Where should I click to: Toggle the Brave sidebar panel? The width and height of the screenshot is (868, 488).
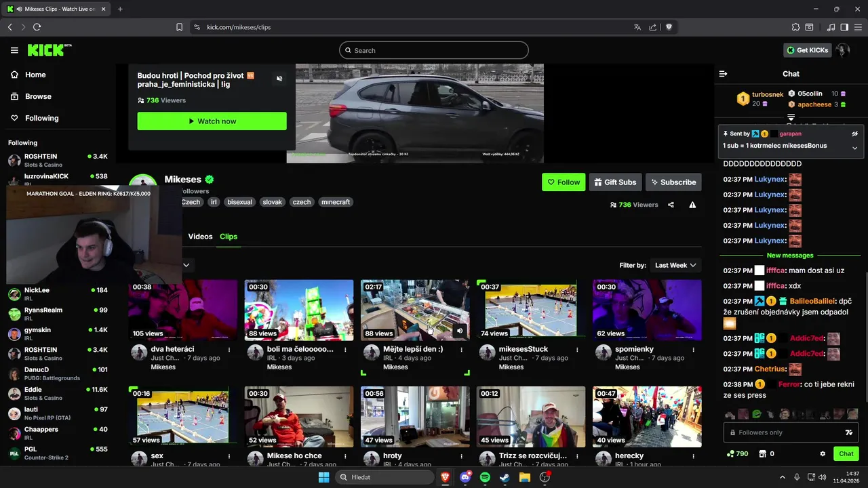pos(844,27)
